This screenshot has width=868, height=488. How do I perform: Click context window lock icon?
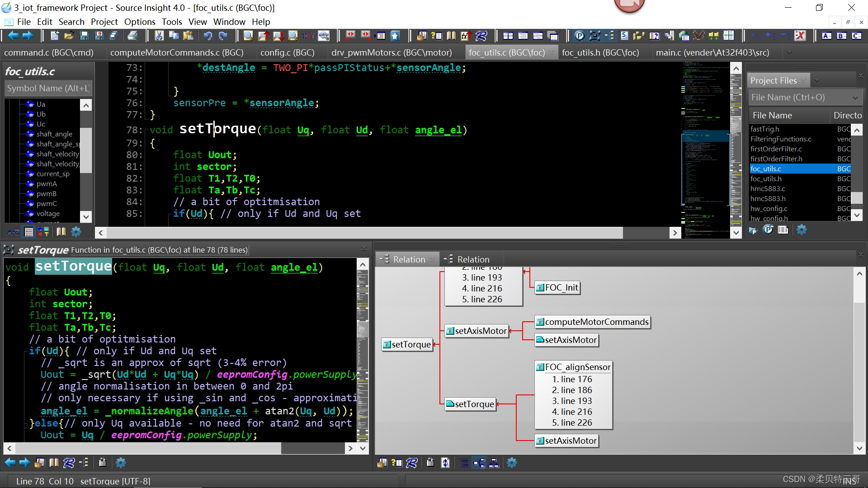pos(103,462)
